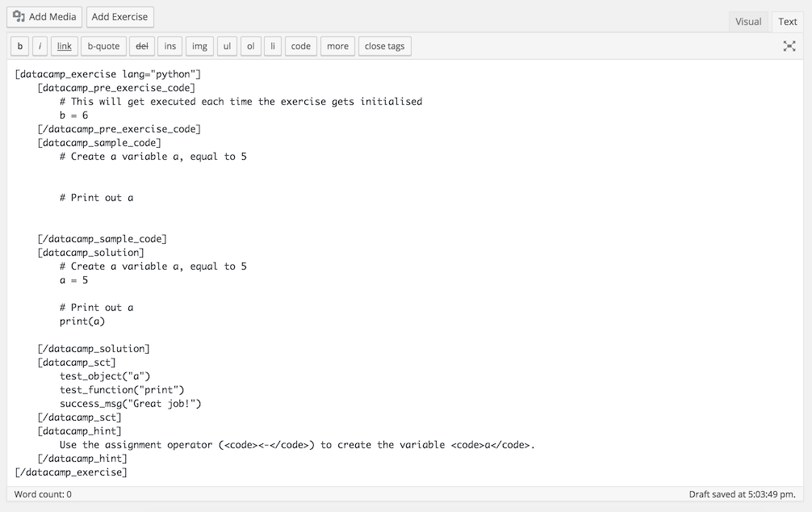
Task: Click the [datacamp_sample_code] opening tag
Action: (x=99, y=142)
